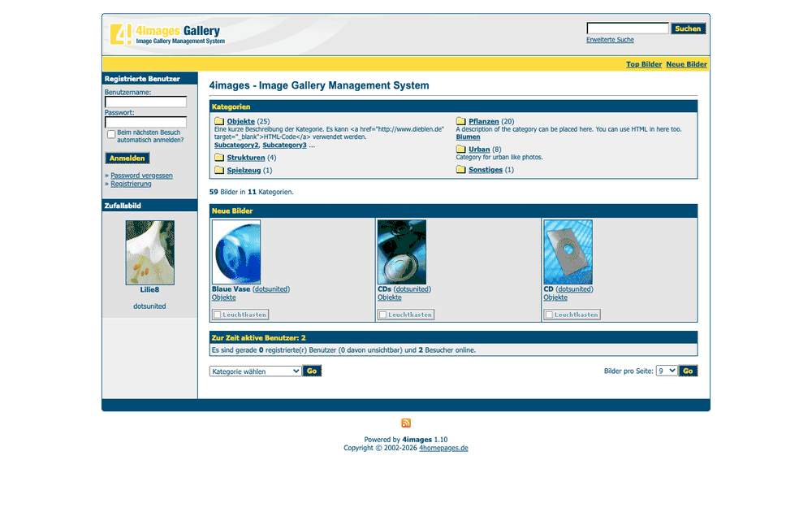The width and height of the screenshot is (812, 508).
Task: Open the Urban category link
Action: pyautogui.click(x=479, y=150)
